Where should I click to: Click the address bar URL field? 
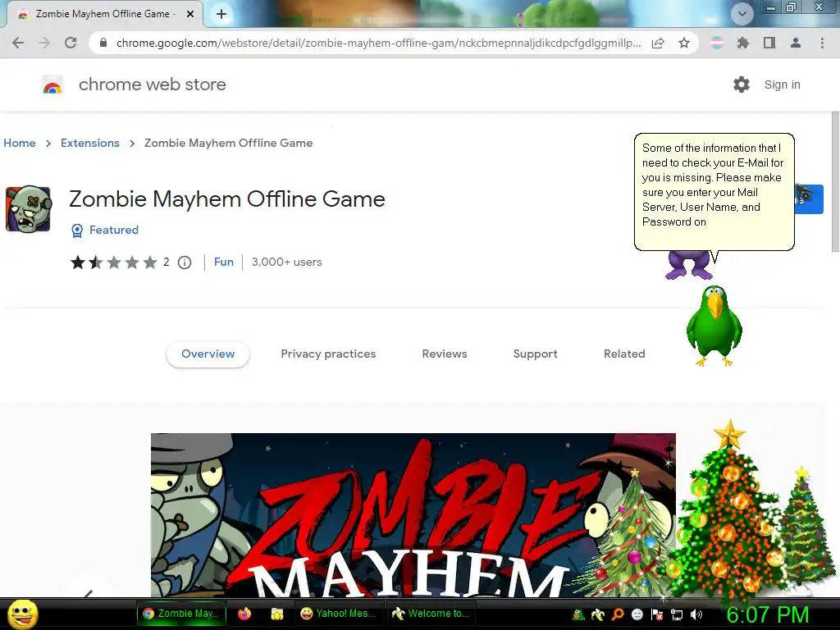377,43
